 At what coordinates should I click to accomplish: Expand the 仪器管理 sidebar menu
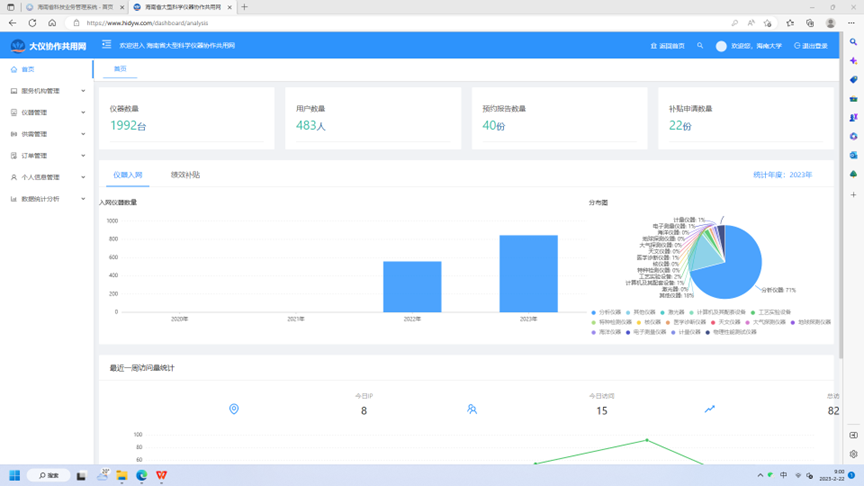(x=46, y=113)
